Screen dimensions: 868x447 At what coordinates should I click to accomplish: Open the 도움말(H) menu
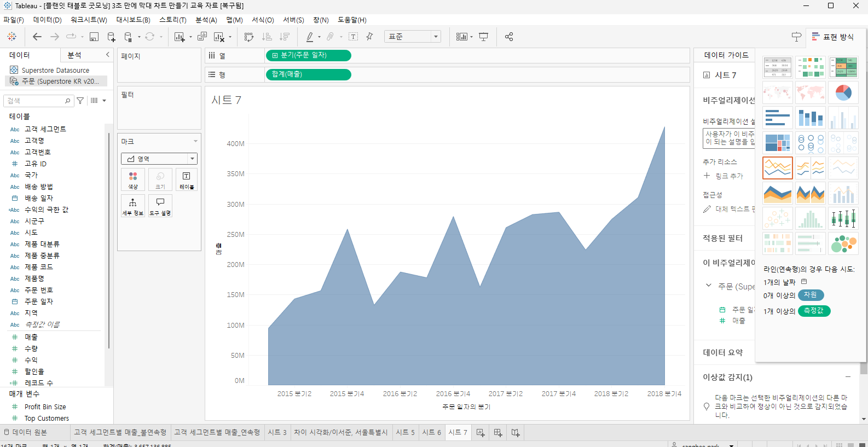tap(352, 20)
